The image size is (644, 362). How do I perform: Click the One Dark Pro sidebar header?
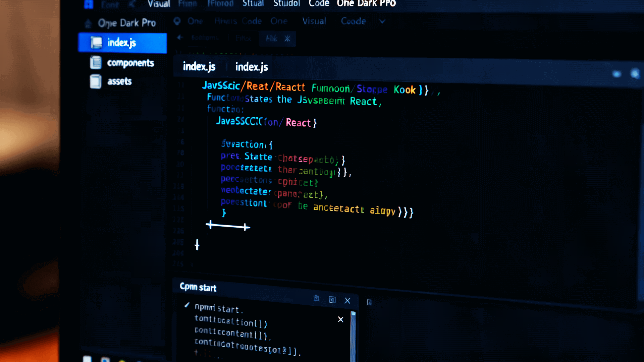coord(127,23)
